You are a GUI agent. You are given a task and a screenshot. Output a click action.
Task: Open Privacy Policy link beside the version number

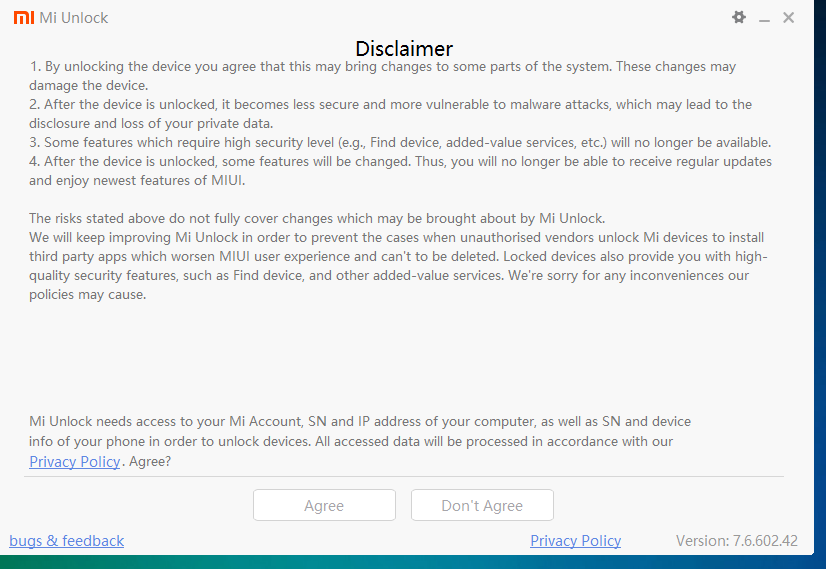coord(575,541)
